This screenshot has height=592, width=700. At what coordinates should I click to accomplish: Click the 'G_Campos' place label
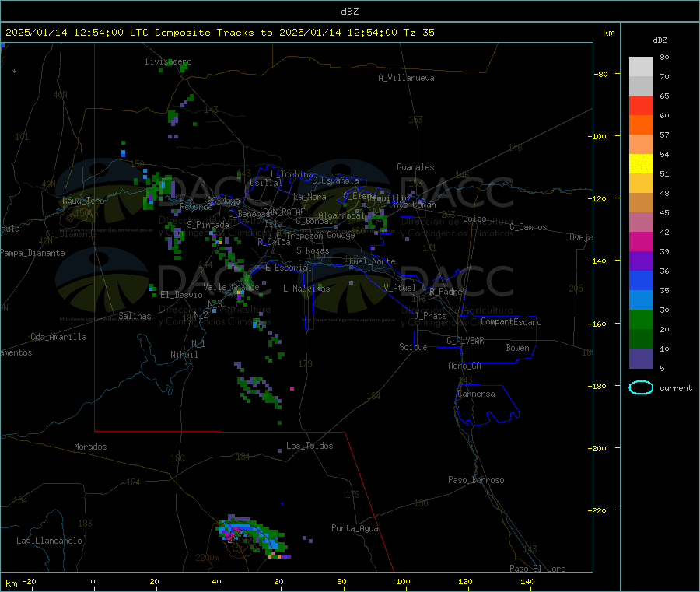(x=528, y=227)
